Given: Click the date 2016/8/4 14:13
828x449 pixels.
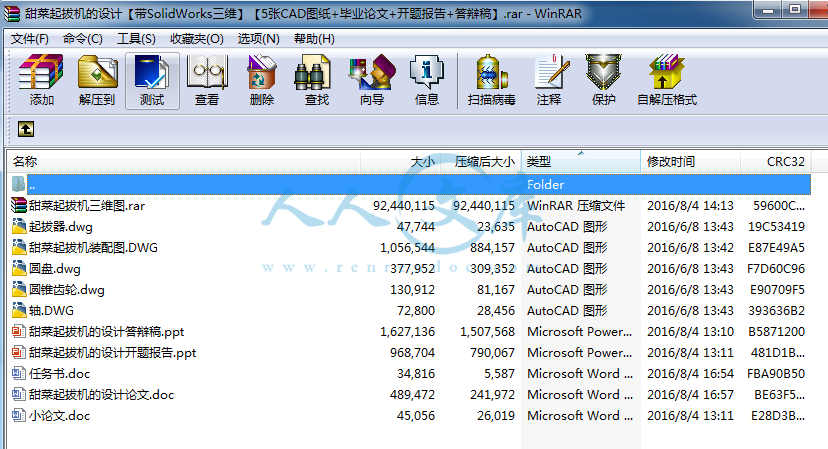Looking at the screenshot, I should click(x=690, y=205).
